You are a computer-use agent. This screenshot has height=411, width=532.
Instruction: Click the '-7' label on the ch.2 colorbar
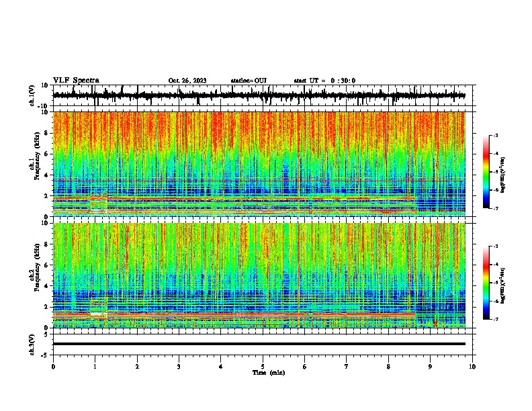495,319
